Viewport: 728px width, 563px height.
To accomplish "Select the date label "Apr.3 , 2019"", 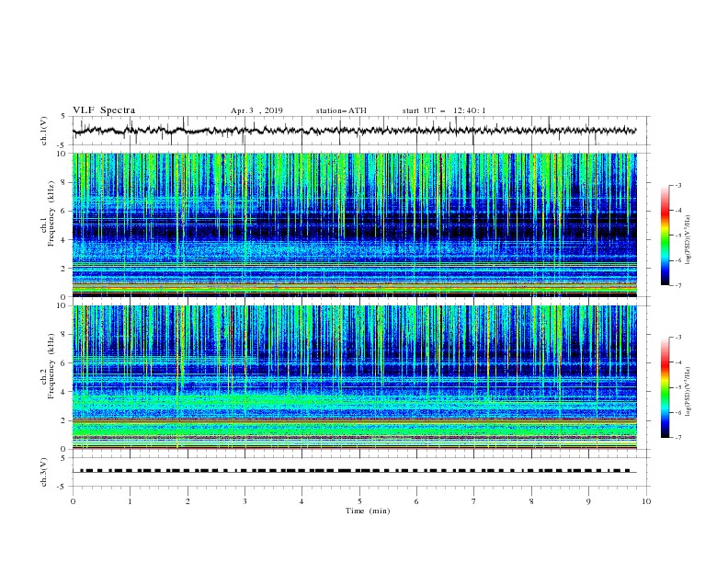I will pos(256,110).
